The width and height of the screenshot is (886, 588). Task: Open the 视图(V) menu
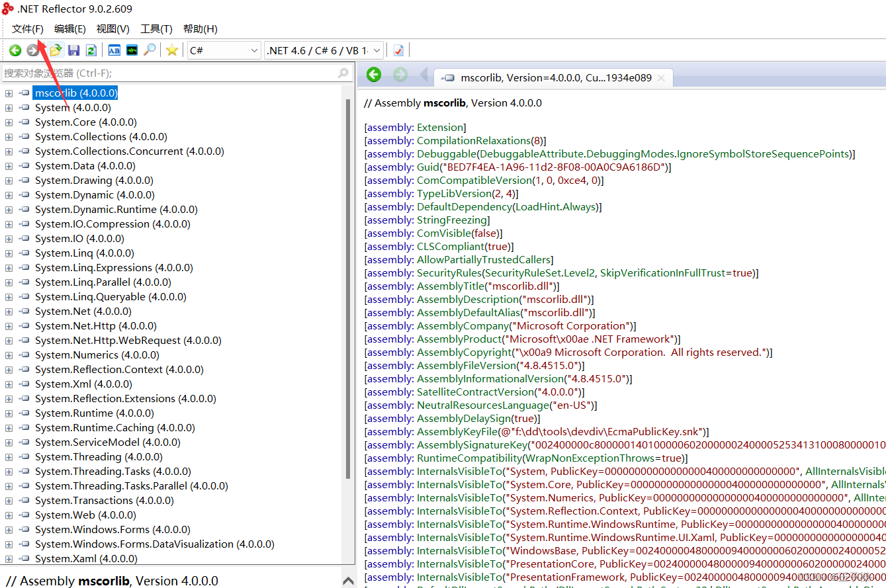coord(113,29)
